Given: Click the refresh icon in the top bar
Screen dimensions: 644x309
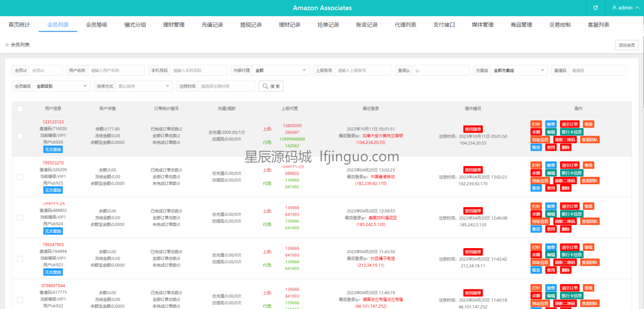Looking at the screenshot, I should pyautogui.click(x=595, y=8).
